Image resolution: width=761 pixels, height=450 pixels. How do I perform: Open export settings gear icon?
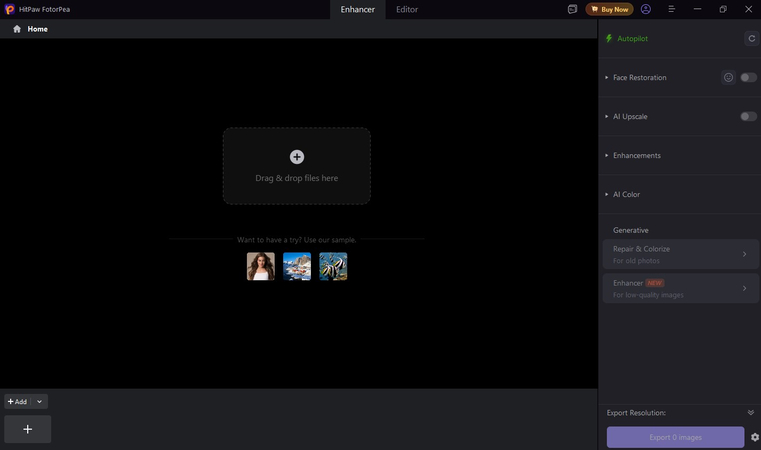(754, 437)
